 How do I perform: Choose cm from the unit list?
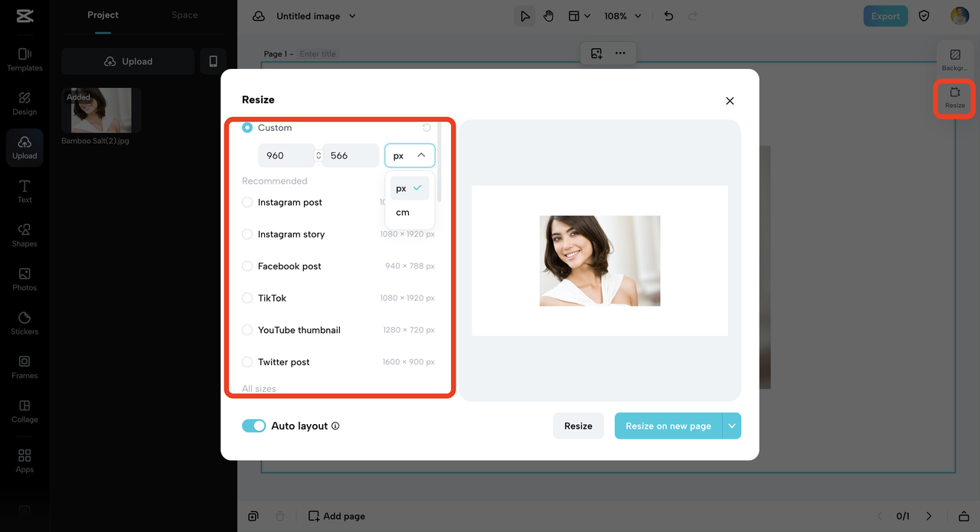(410, 212)
